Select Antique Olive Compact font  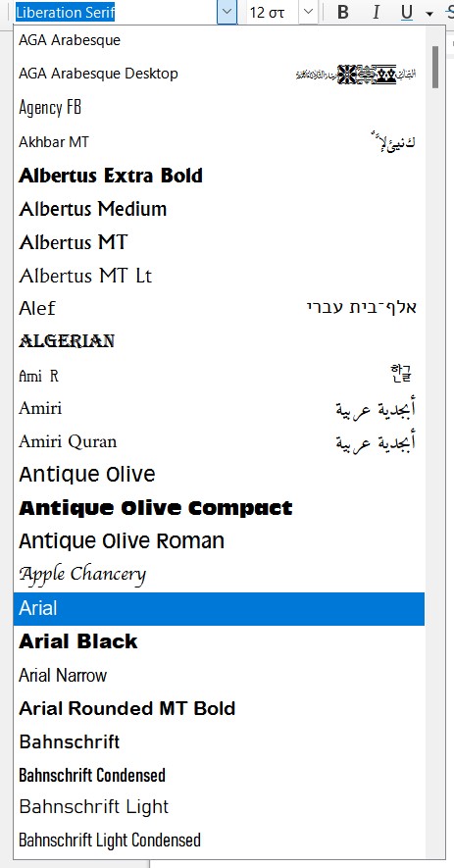[x=219, y=508]
